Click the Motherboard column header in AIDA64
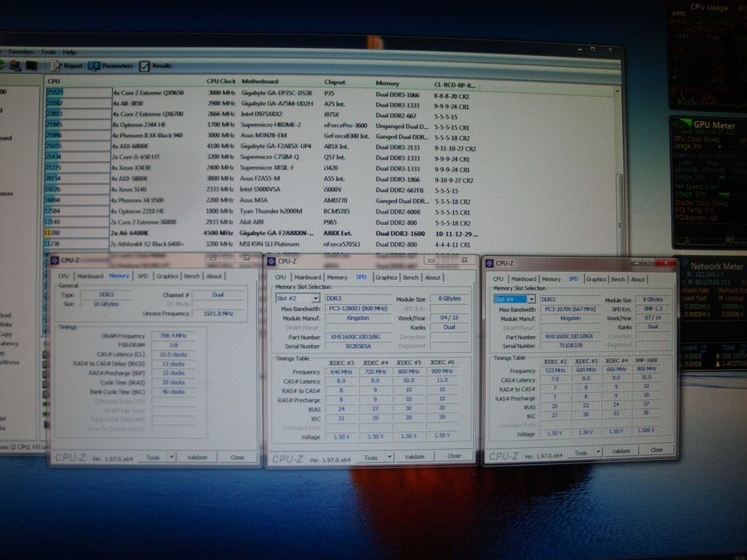 point(259,81)
